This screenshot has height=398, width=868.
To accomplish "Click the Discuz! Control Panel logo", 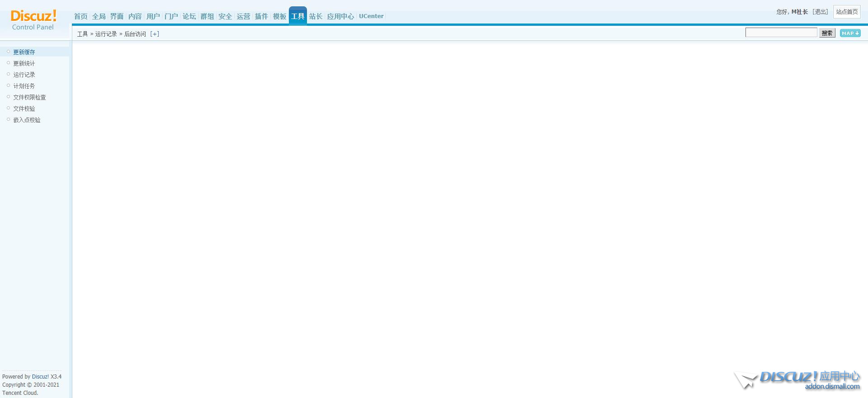I will (33, 20).
